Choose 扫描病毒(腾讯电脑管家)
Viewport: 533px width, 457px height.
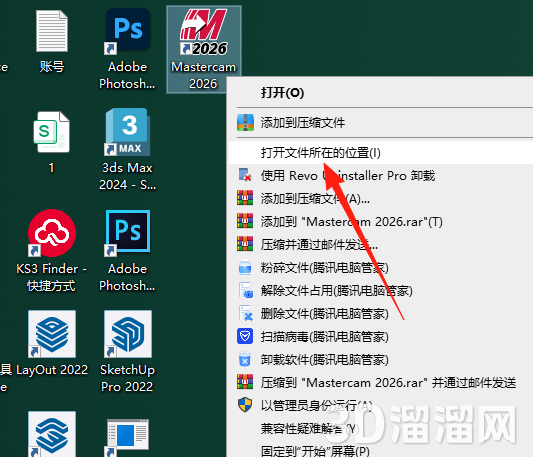[380, 337]
